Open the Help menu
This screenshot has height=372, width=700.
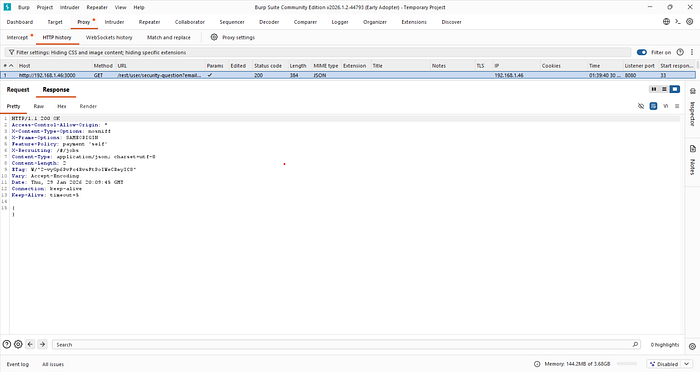tap(139, 7)
